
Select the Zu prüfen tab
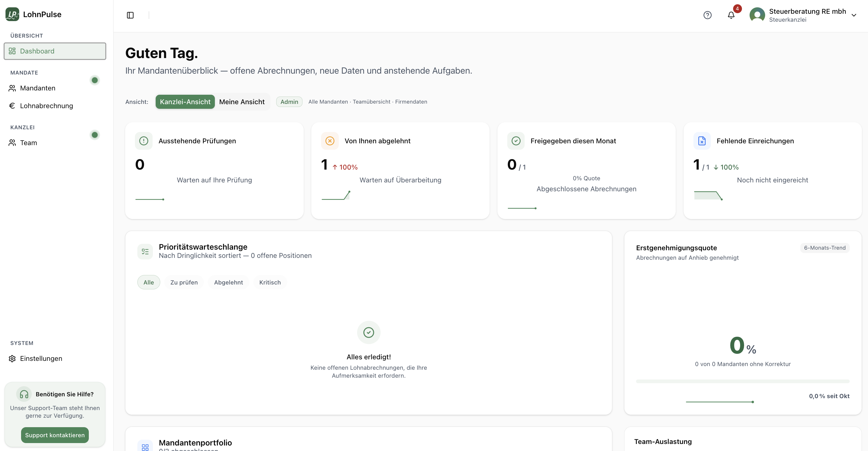pyautogui.click(x=184, y=282)
